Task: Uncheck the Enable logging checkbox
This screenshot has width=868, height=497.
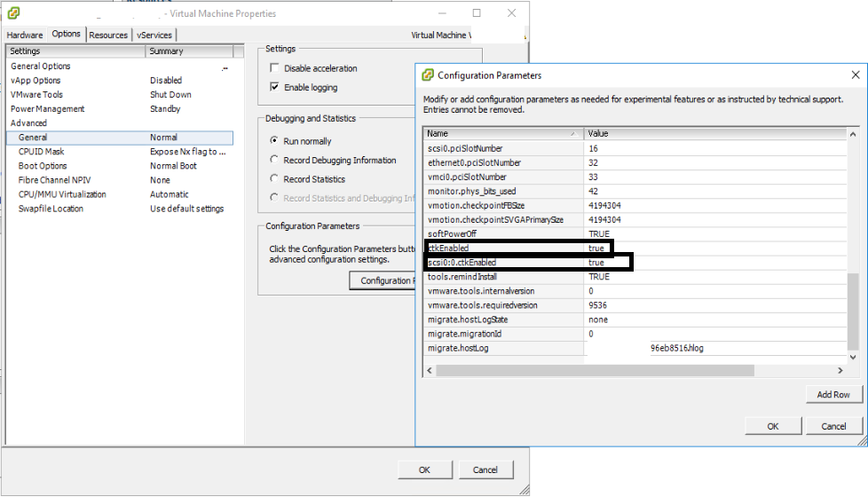Action: [x=274, y=87]
